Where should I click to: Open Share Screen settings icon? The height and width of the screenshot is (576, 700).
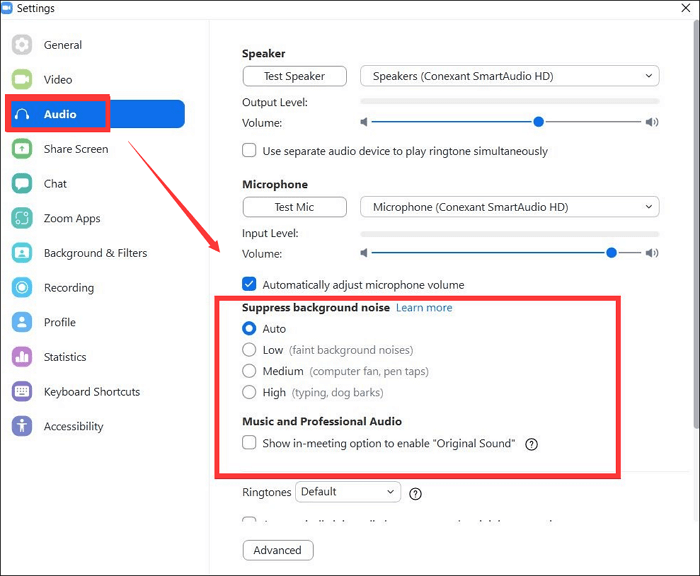(x=22, y=149)
